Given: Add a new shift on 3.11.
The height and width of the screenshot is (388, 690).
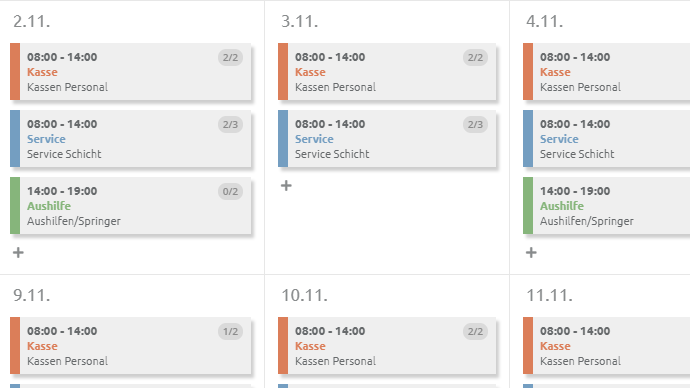Looking at the screenshot, I should (286, 186).
